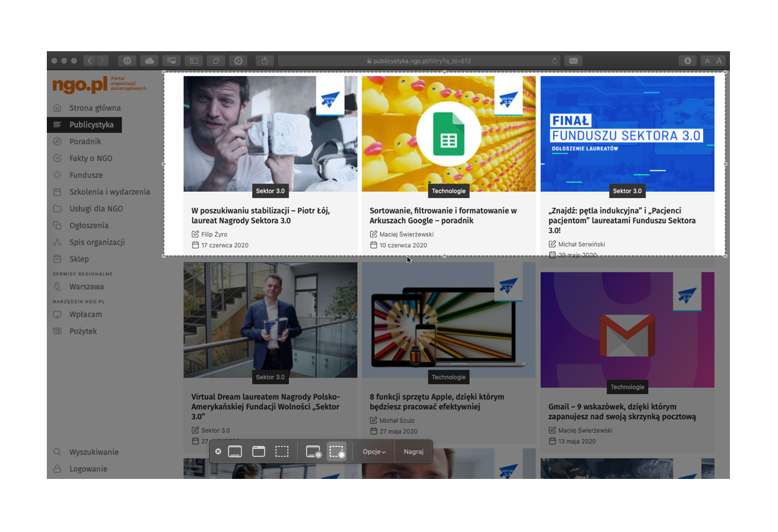Toggle the Safari sidebar button
778x532 pixels.
[194, 61]
